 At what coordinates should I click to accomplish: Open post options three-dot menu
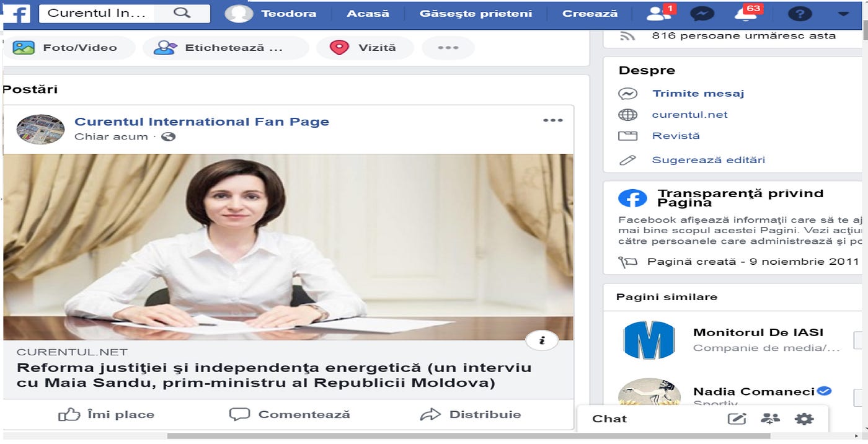click(552, 120)
